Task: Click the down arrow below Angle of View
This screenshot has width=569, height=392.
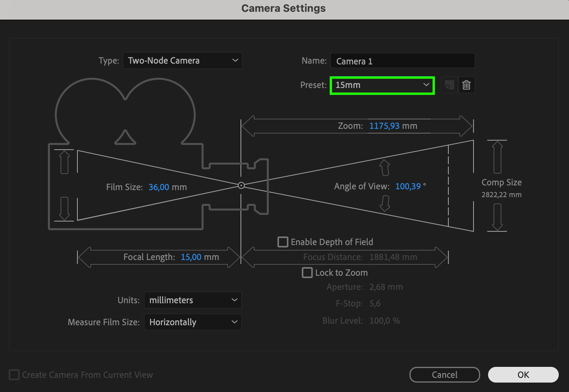Action: point(385,203)
